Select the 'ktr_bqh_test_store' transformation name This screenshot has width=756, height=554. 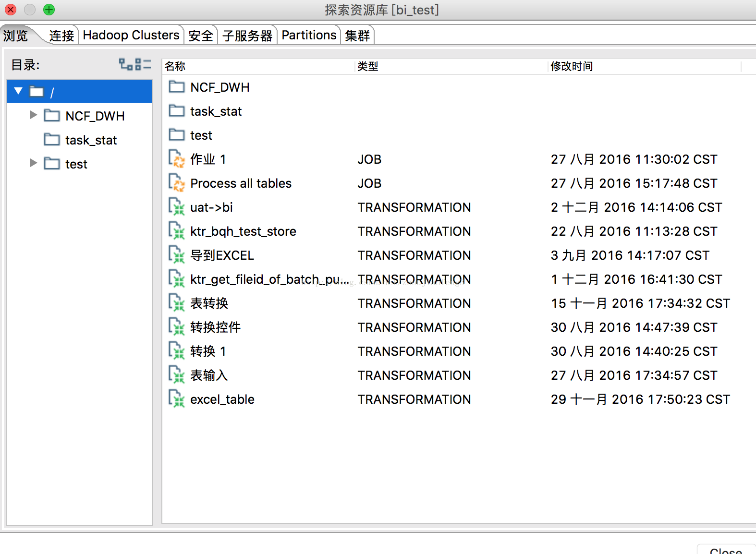tap(243, 231)
